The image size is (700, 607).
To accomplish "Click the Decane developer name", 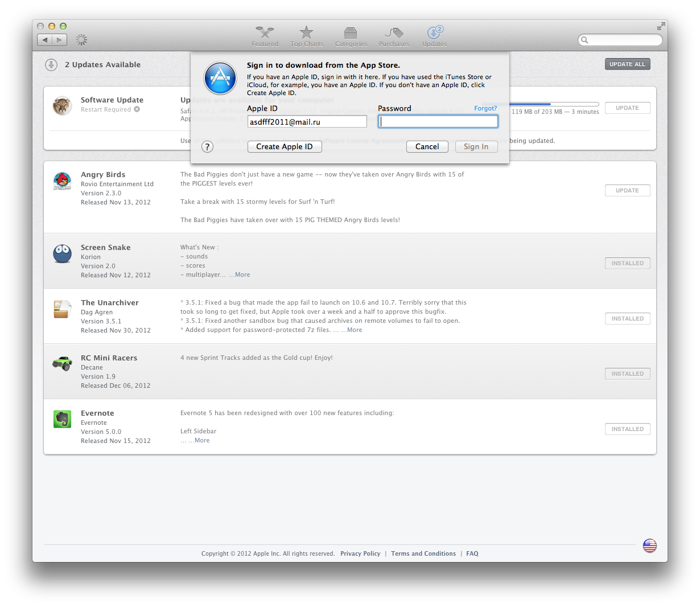I will click(92, 367).
